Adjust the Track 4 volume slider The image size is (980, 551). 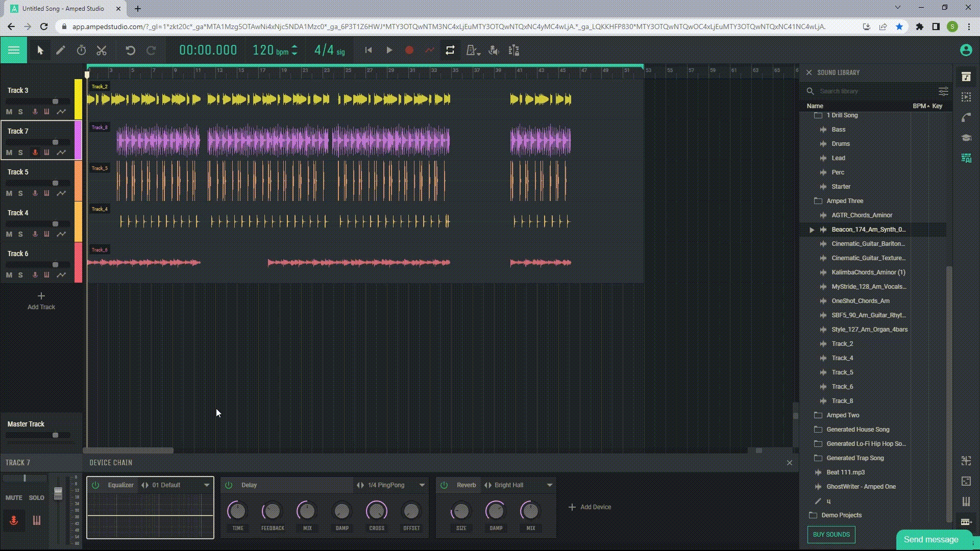tap(55, 223)
